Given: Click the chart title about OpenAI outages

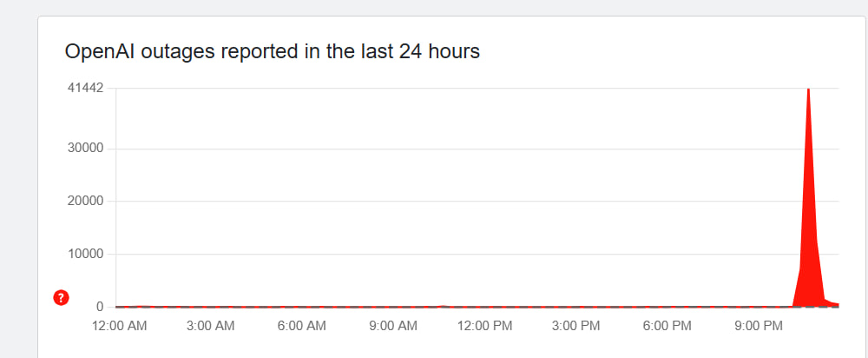Looking at the screenshot, I should tap(273, 52).
